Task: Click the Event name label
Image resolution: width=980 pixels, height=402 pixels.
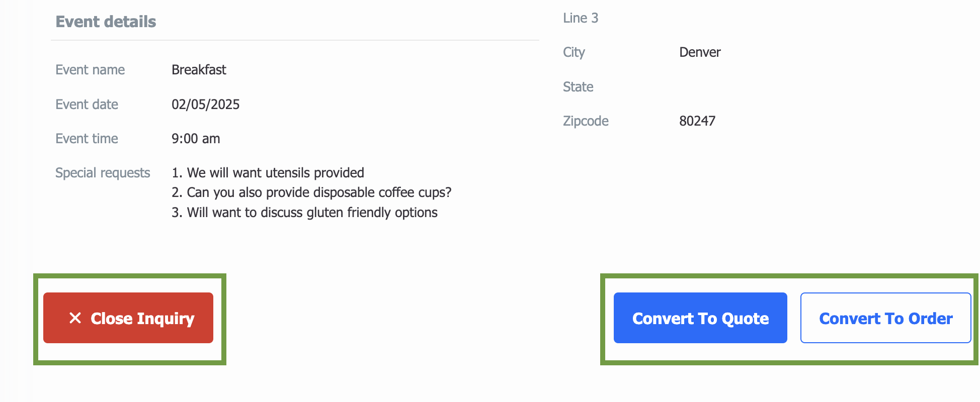Action: point(90,70)
